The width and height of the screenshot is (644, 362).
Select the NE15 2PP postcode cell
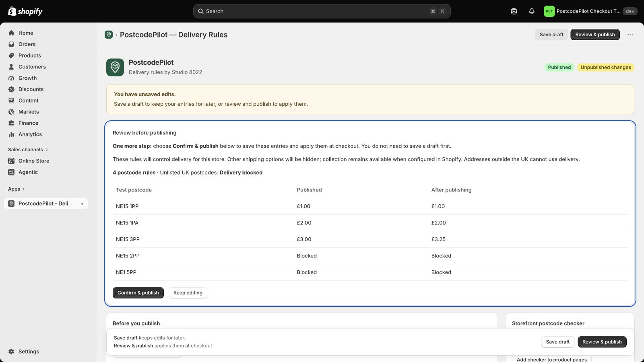click(x=128, y=256)
